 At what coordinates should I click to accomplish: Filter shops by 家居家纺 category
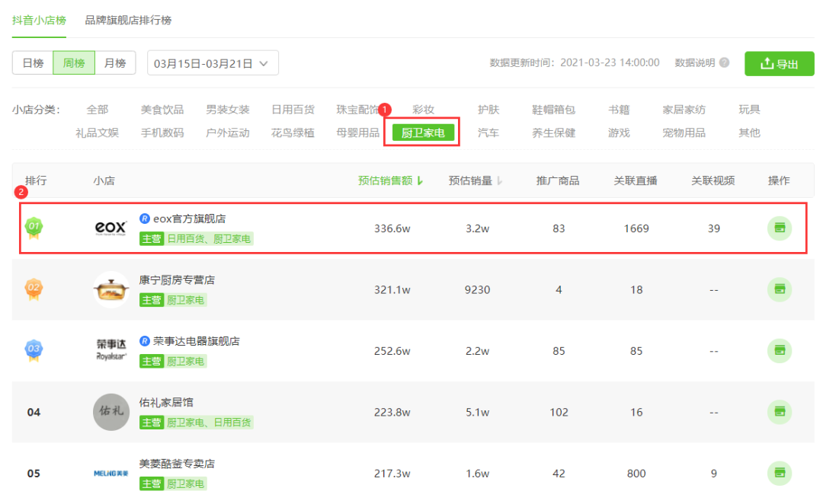point(684,110)
